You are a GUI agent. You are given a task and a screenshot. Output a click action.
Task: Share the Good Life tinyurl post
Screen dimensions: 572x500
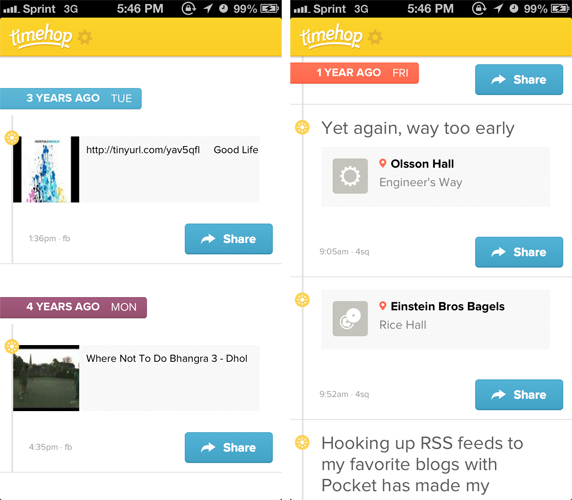coord(229,239)
